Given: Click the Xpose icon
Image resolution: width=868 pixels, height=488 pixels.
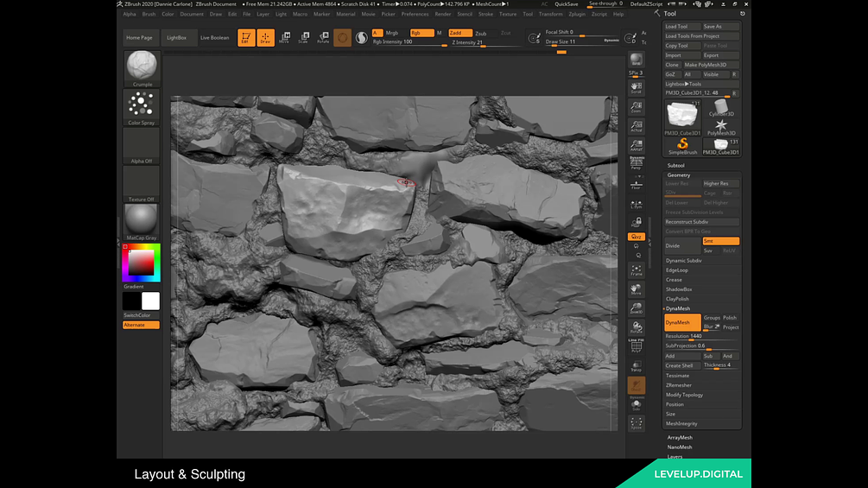Looking at the screenshot, I should point(636,423).
